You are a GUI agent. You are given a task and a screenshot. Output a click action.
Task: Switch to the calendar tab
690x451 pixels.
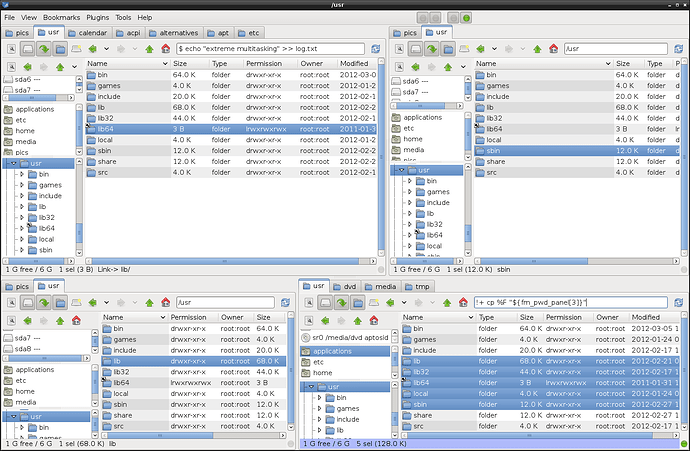coord(88,33)
